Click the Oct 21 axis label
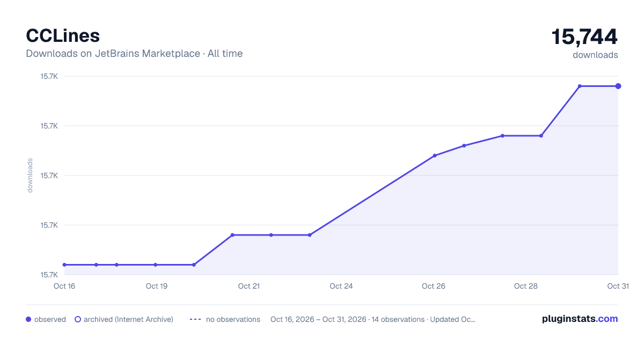 tap(249, 286)
